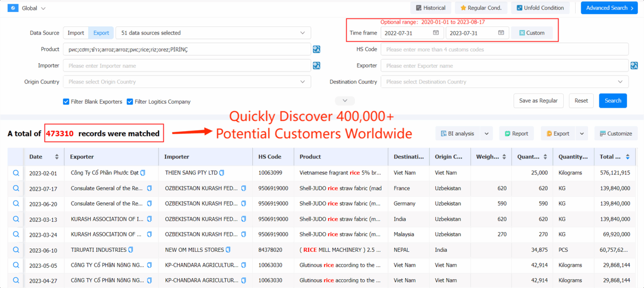View details of 2023-05-05 record magnifier
Image resolution: width=644 pixels, height=288 pixels.
pos(16,265)
